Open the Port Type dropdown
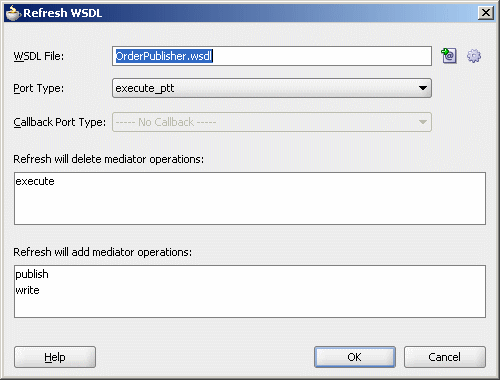Image resolution: width=500 pixels, height=380 pixels. point(272,88)
